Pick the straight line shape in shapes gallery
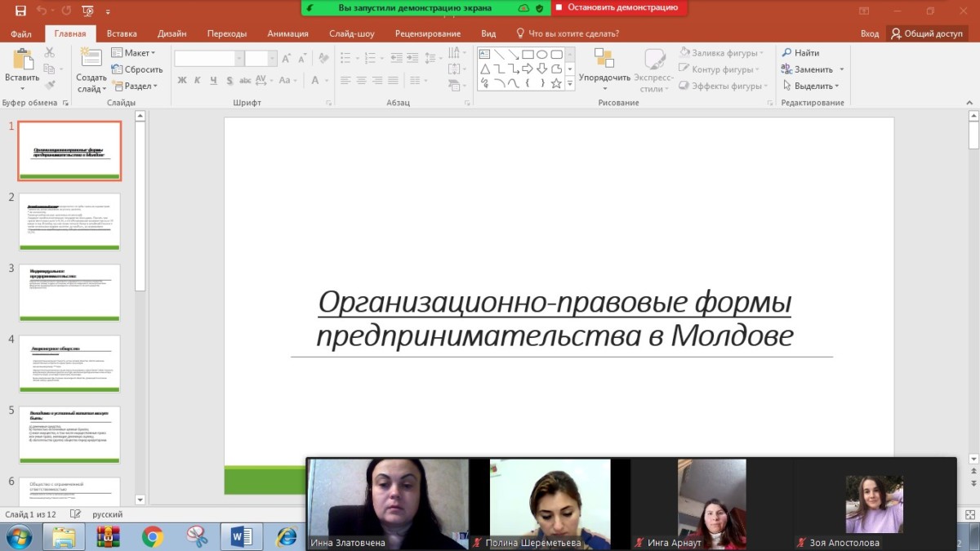 point(500,55)
